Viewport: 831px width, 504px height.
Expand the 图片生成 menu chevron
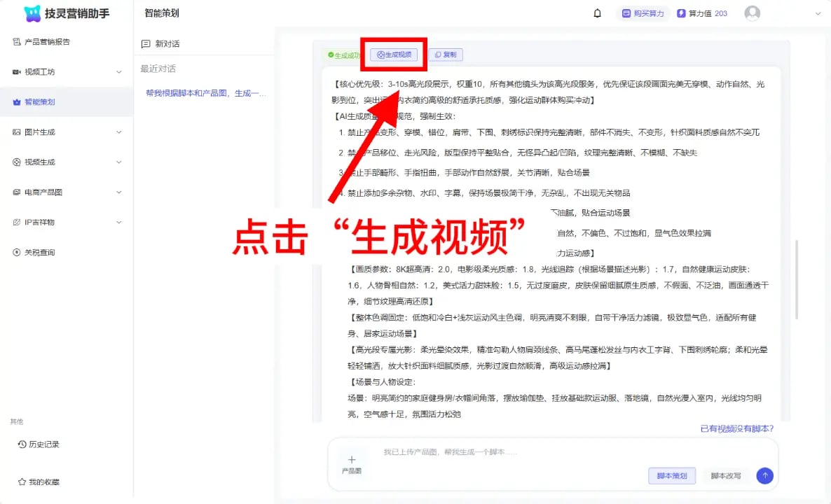point(118,132)
